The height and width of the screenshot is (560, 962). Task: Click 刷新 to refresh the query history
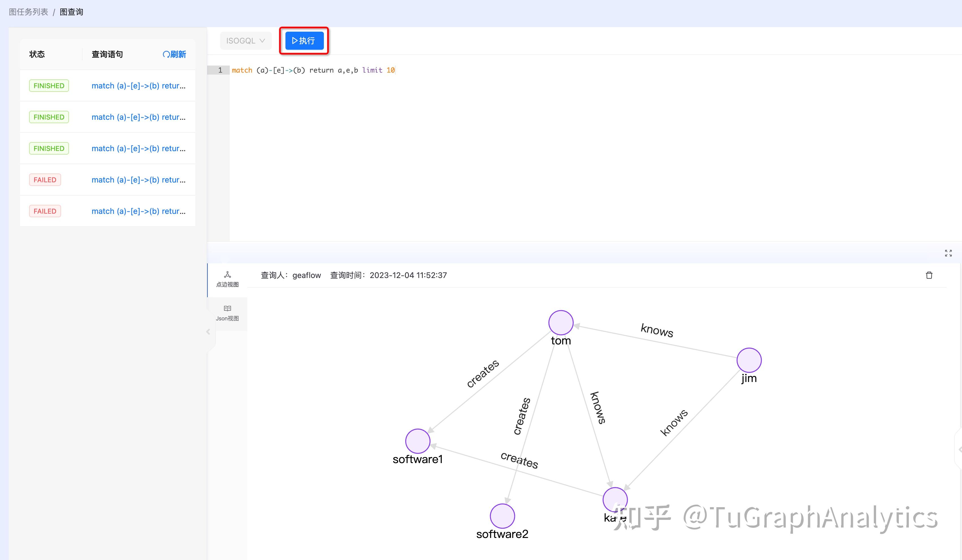pos(175,54)
